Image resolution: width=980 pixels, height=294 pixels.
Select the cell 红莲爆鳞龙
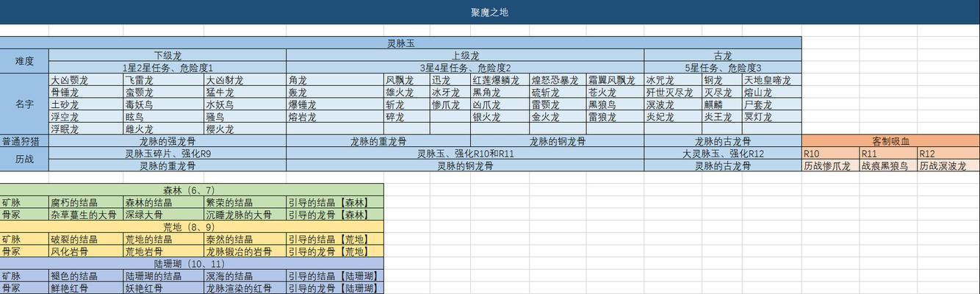(500, 79)
